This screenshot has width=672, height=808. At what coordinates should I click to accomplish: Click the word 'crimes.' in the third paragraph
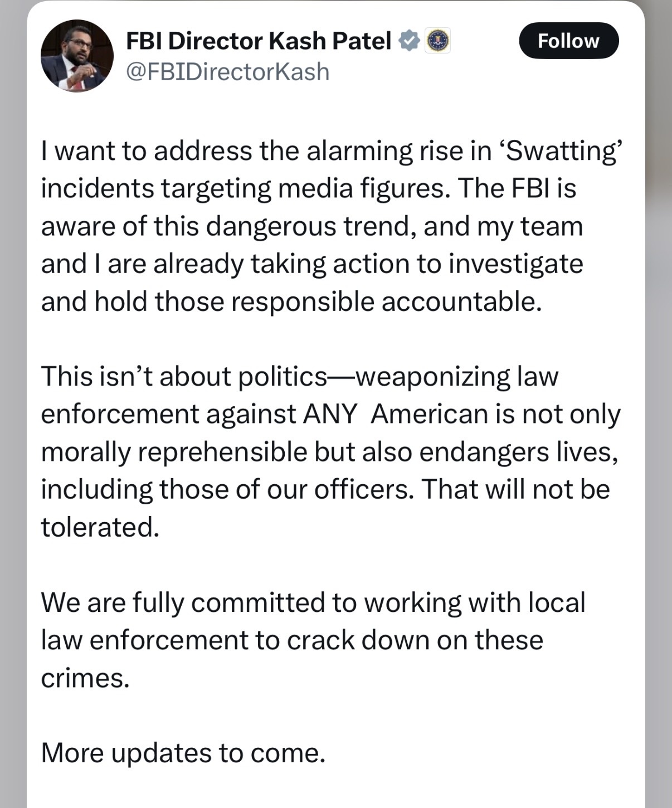click(85, 678)
